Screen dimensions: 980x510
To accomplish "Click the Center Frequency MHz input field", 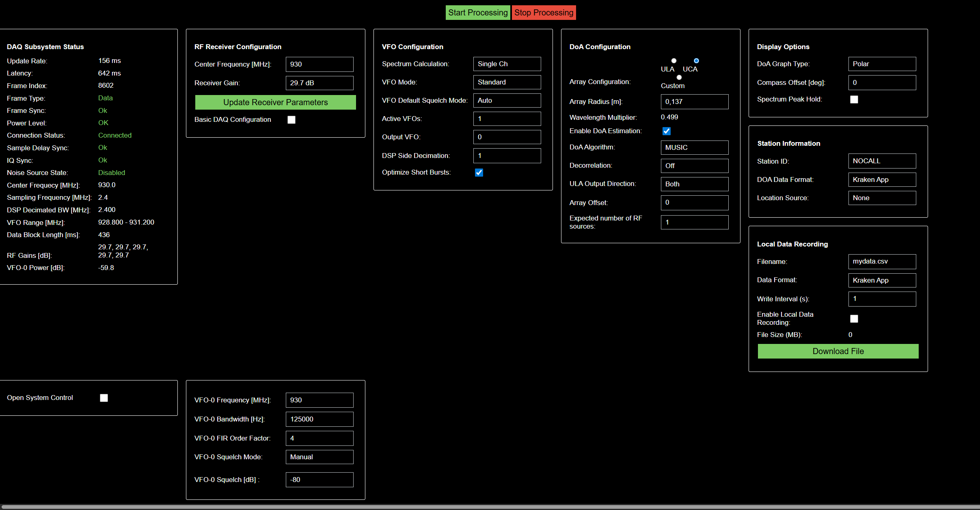I will [319, 64].
